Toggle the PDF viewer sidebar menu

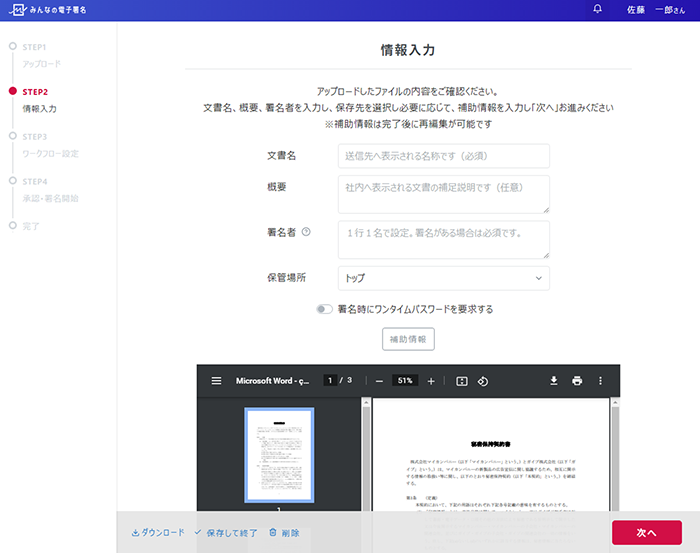click(216, 381)
